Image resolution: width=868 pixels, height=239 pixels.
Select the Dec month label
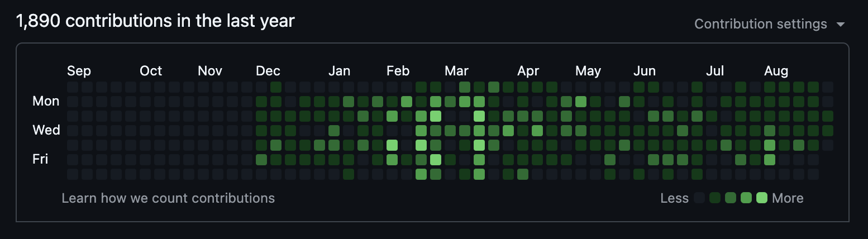(268, 71)
